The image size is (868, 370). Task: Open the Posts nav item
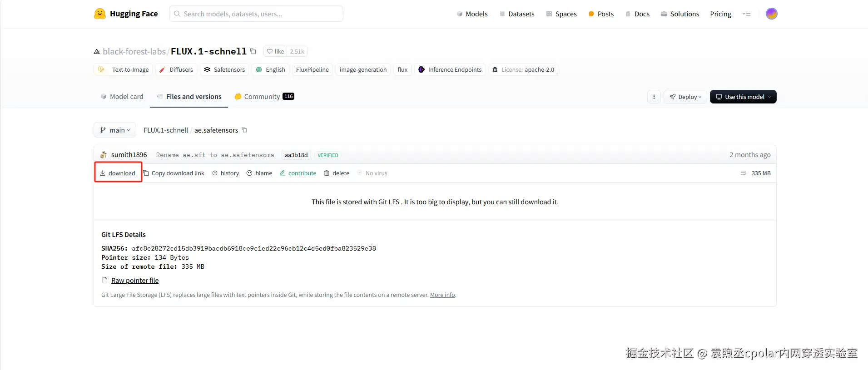601,14
